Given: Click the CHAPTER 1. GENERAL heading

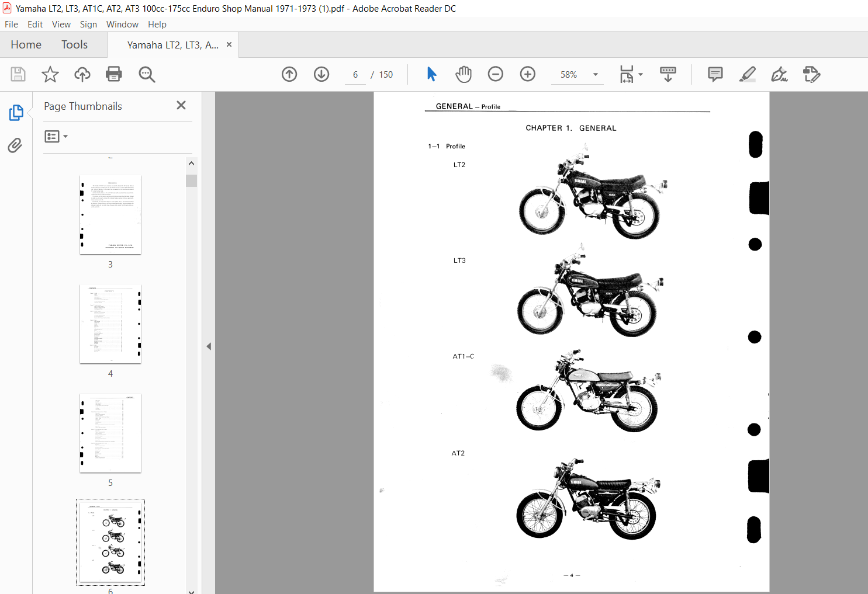Looking at the screenshot, I should pyautogui.click(x=571, y=128).
